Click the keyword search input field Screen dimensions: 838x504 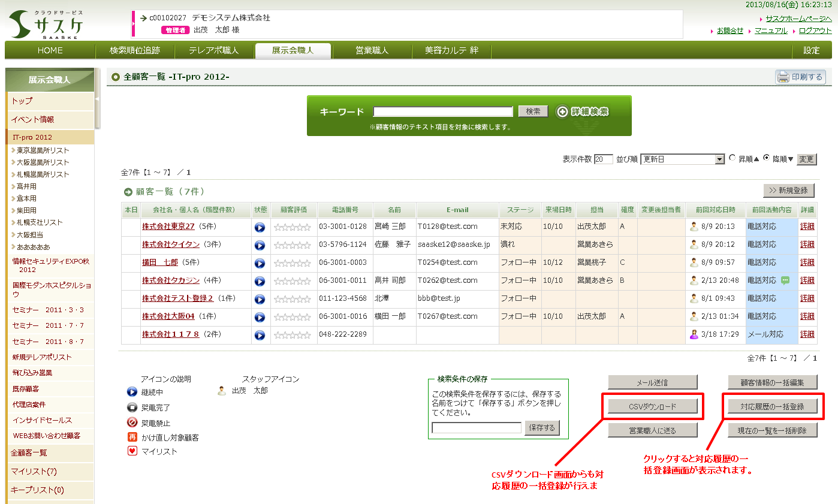click(443, 111)
